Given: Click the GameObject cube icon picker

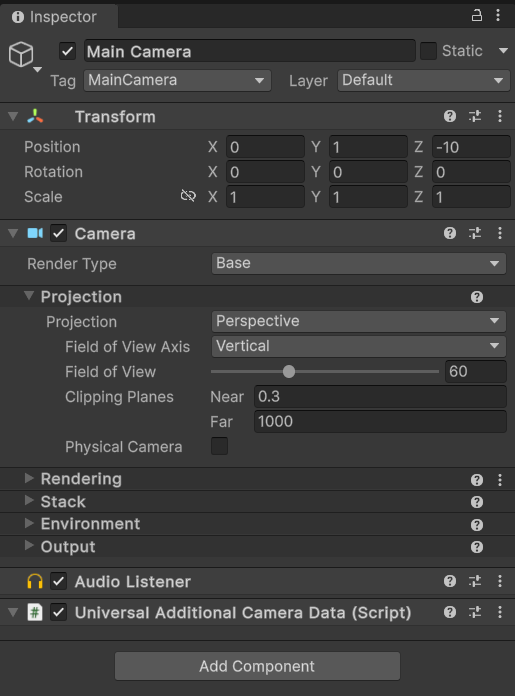Looking at the screenshot, I should 24,56.
